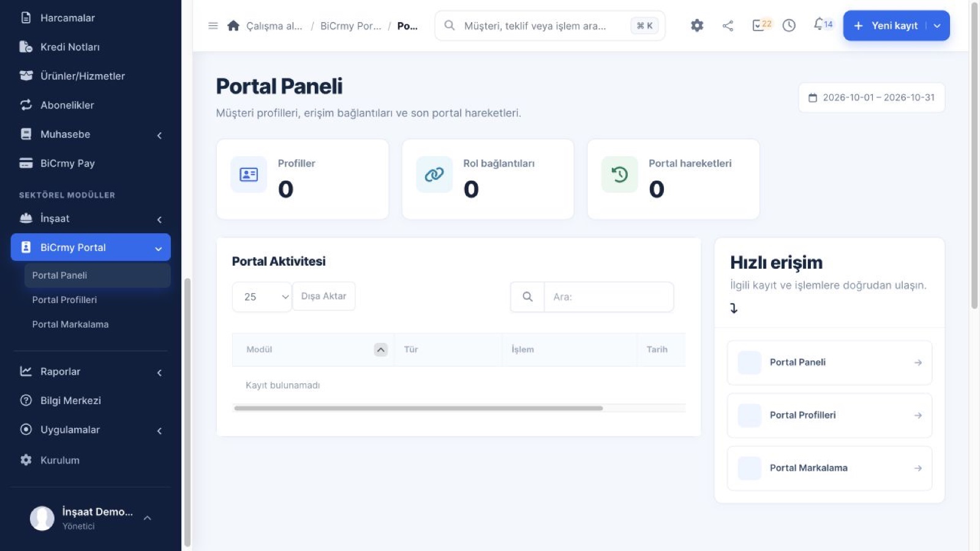
Task: Select Portal Markalama in sidebar submenu
Action: 97,324
